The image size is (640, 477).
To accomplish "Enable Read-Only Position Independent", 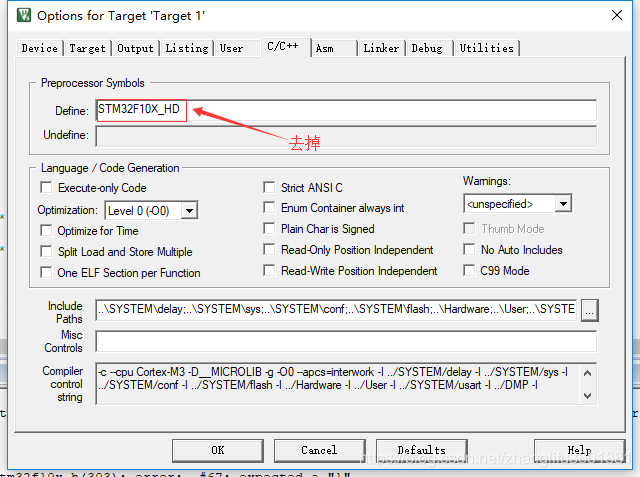I will tap(269, 249).
